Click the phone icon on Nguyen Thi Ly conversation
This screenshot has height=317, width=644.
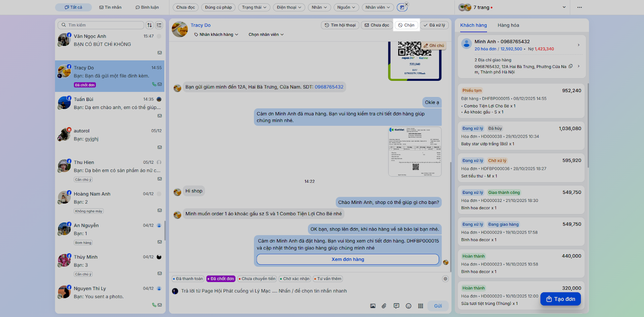(154, 305)
